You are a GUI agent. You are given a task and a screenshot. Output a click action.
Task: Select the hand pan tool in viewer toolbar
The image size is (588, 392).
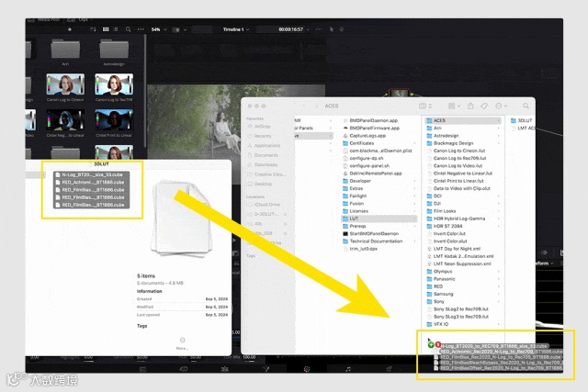point(342,29)
